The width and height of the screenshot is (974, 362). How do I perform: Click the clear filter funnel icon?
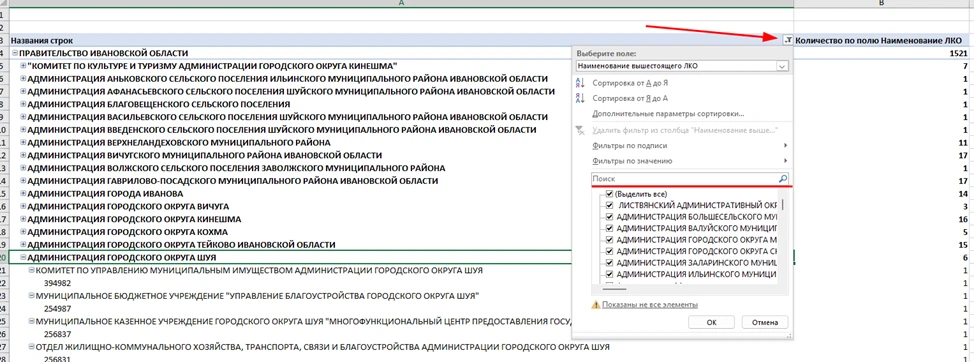click(x=581, y=130)
